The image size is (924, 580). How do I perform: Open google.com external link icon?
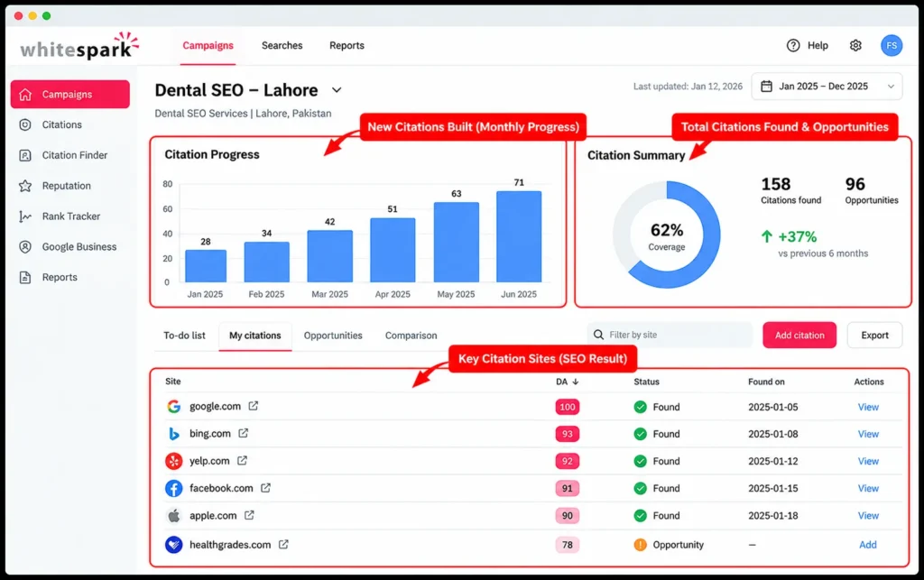pyautogui.click(x=254, y=406)
